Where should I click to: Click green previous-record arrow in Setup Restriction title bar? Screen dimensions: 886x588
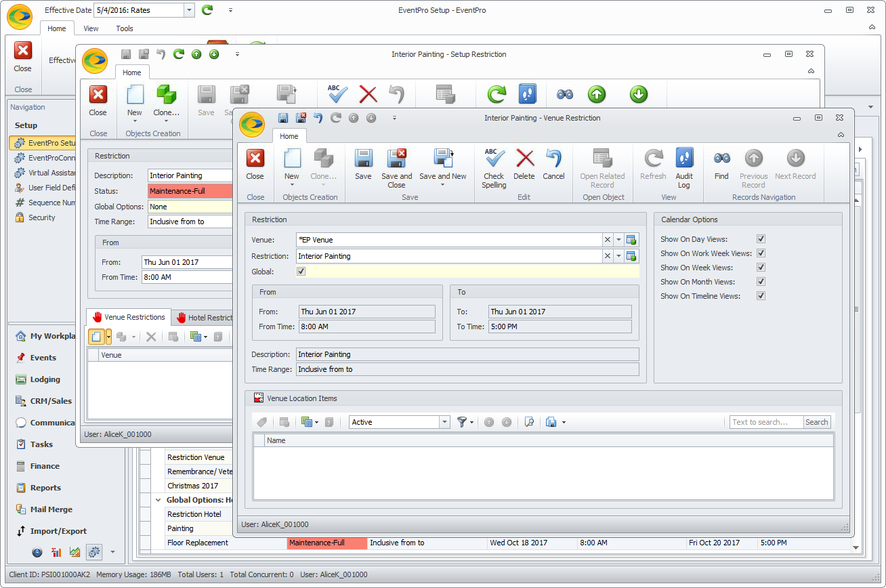pyautogui.click(x=196, y=54)
